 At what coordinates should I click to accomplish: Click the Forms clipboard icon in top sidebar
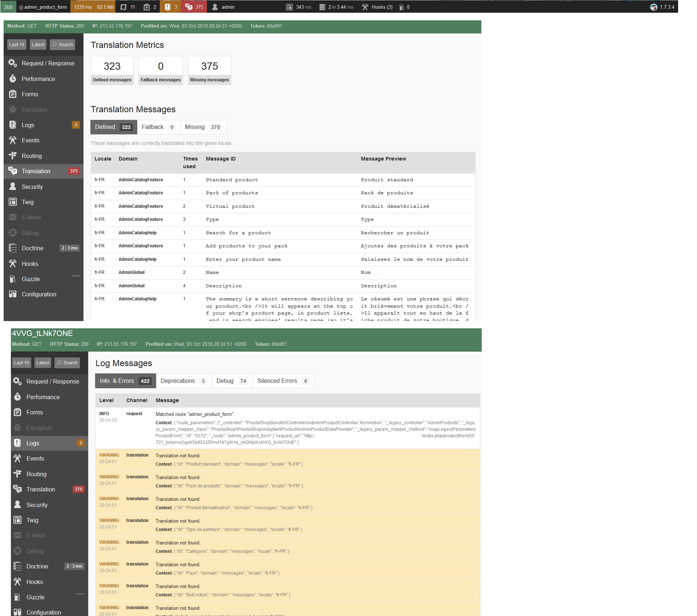click(x=13, y=94)
